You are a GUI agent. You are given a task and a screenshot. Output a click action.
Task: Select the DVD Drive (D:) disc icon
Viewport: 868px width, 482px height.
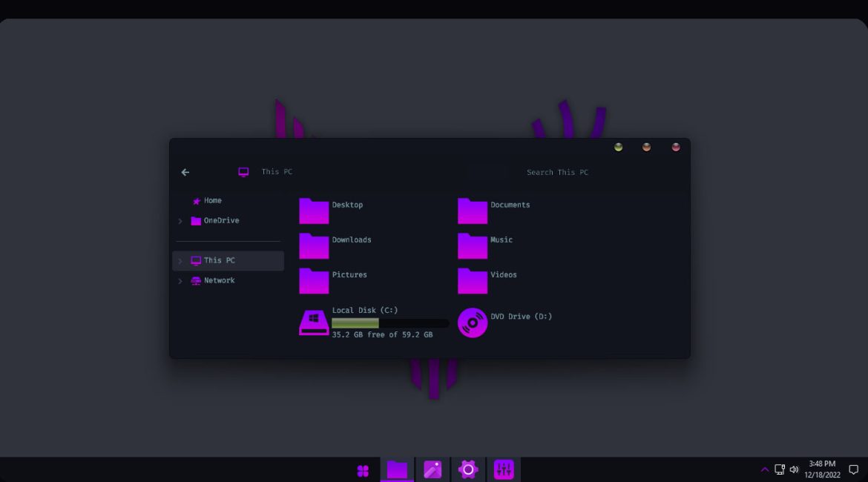coord(473,323)
